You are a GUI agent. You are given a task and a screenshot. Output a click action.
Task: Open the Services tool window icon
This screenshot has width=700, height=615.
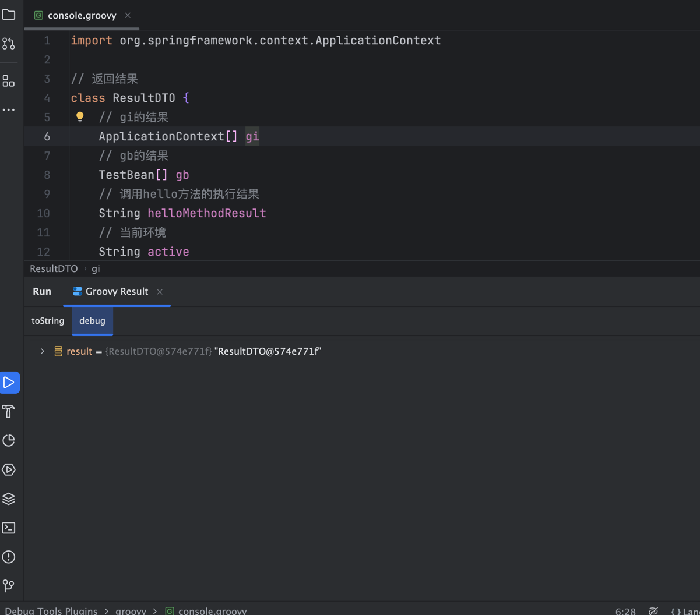click(x=9, y=469)
